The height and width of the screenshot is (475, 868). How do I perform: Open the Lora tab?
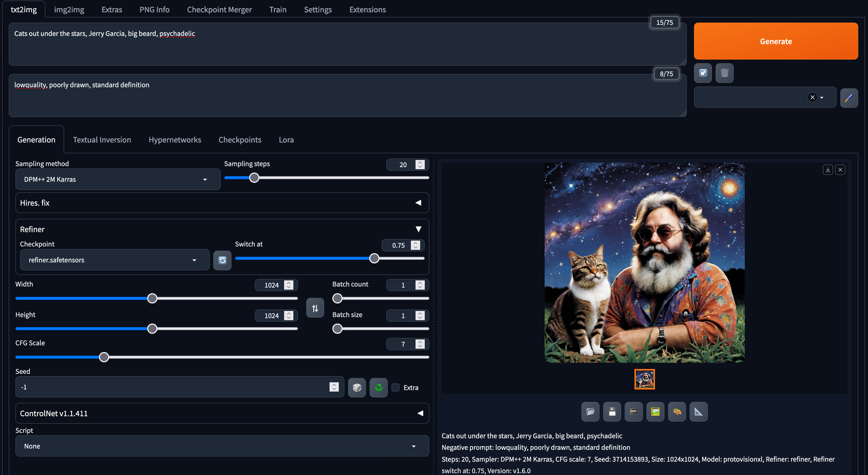[x=286, y=140]
